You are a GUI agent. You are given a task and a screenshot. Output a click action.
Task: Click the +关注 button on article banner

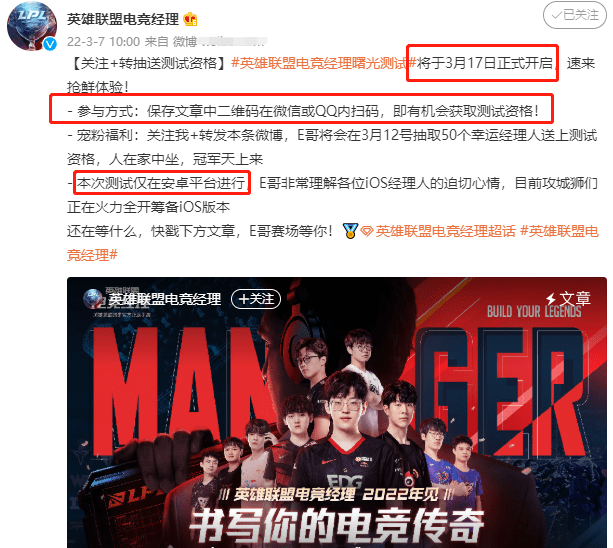point(256,299)
